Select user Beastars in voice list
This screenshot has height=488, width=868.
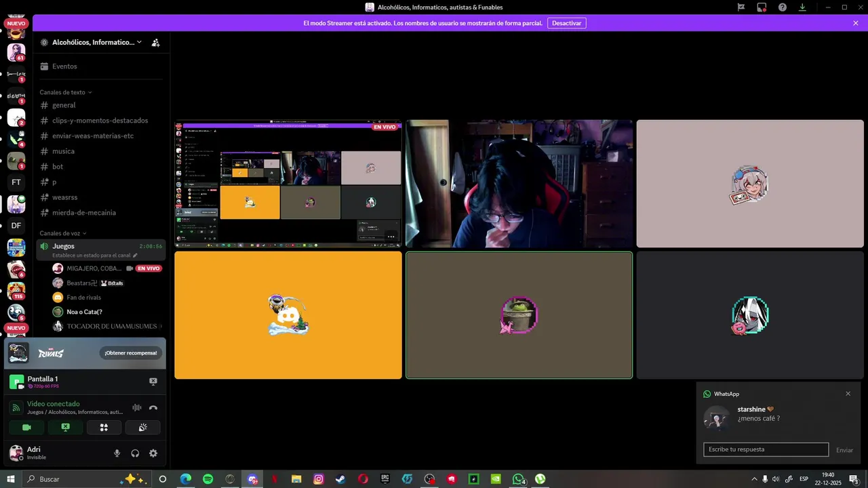[107, 283]
